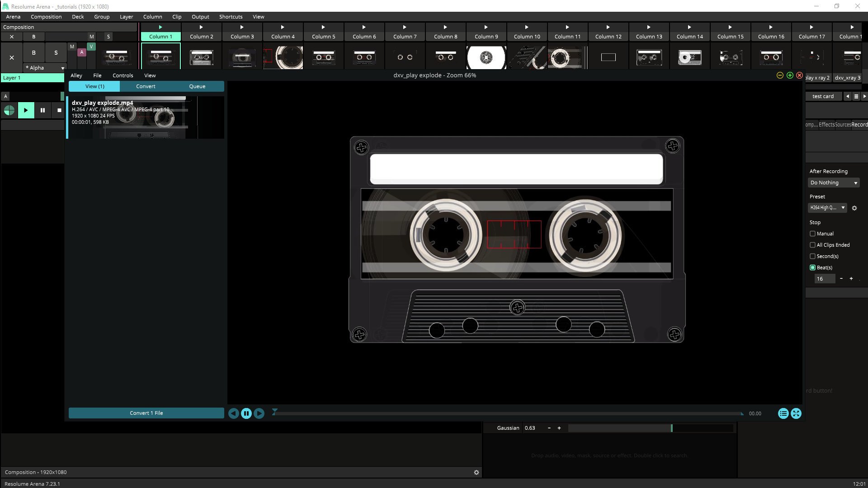868x488 pixels.
Task: Click the layer stop square button
Action: [x=59, y=110]
